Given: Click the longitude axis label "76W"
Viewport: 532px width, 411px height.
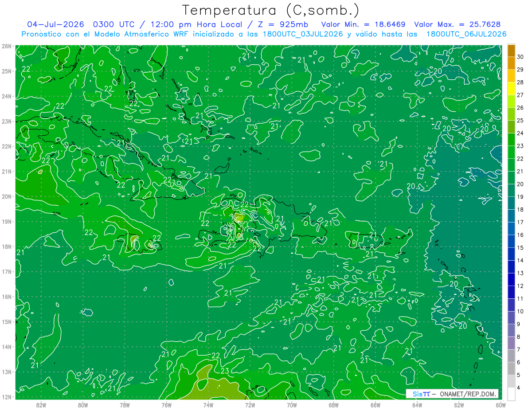Looking at the screenshot, I should point(166,404).
